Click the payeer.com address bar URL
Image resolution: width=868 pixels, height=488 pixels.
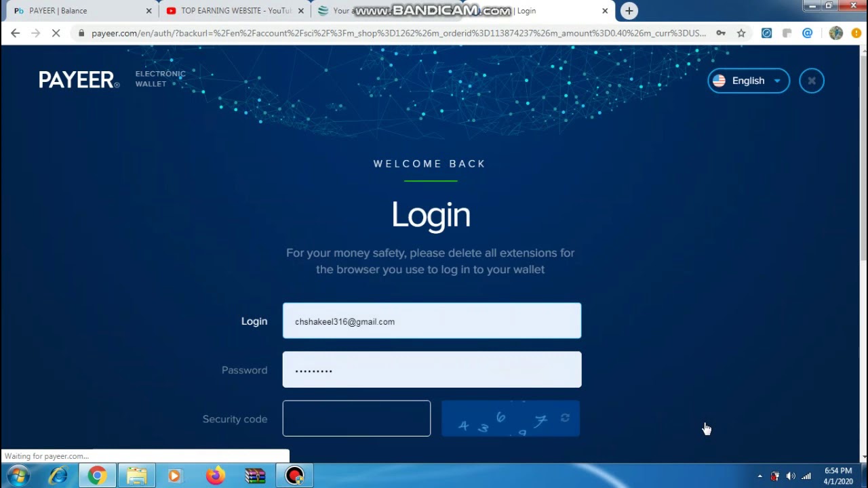399,33
